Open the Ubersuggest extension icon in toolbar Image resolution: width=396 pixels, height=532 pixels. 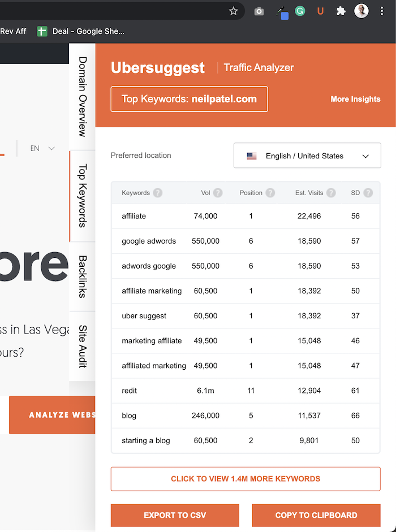320,11
